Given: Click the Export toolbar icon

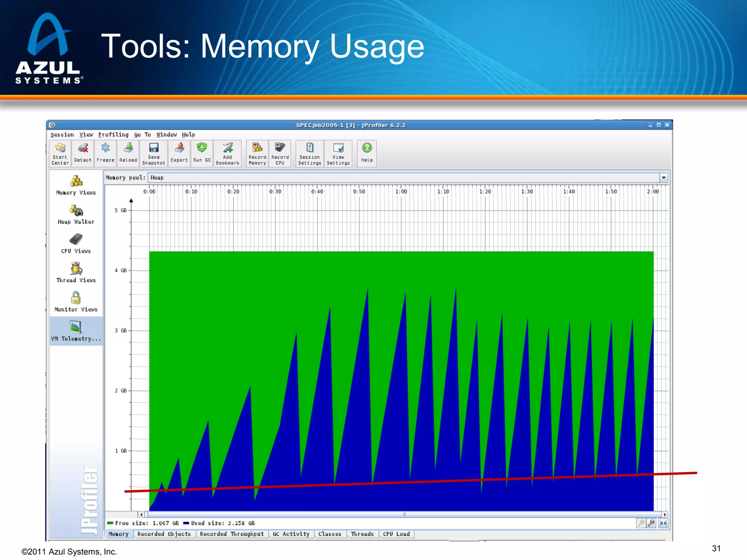Looking at the screenshot, I should pyautogui.click(x=179, y=153).
